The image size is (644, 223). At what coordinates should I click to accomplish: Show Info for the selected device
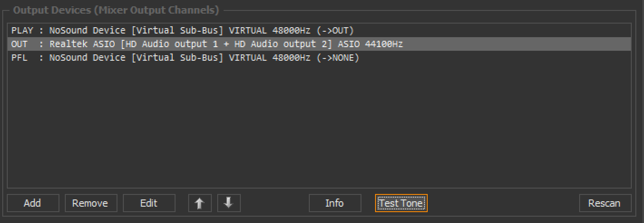335,203
